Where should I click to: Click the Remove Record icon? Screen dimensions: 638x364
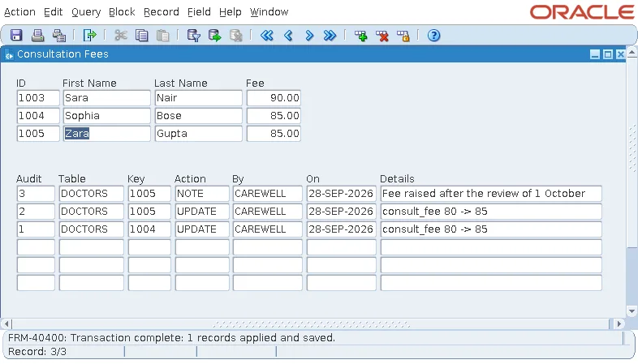click(382, 36)
